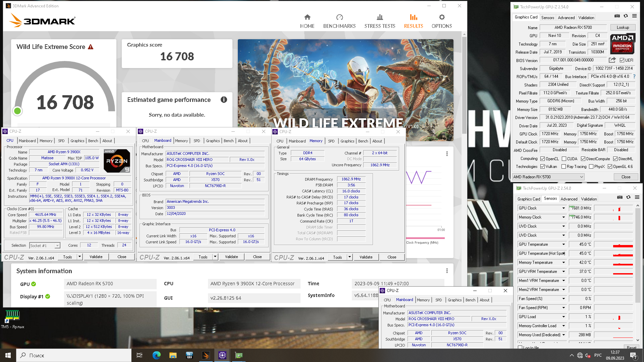
Task: Open the Tools arrow in the CPU-Z Memory window
Action: [350, 257]
